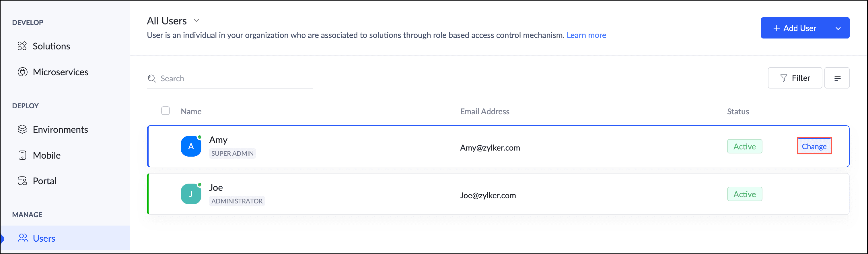Toggle the select-all checkbox in header

[x=166, y=111]
